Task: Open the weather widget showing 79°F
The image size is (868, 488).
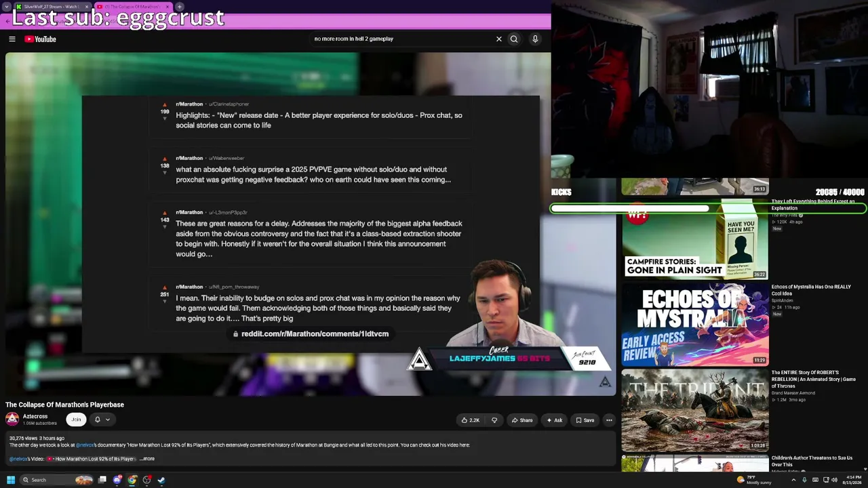Action: pyautogui.click(x=754, y=480)
